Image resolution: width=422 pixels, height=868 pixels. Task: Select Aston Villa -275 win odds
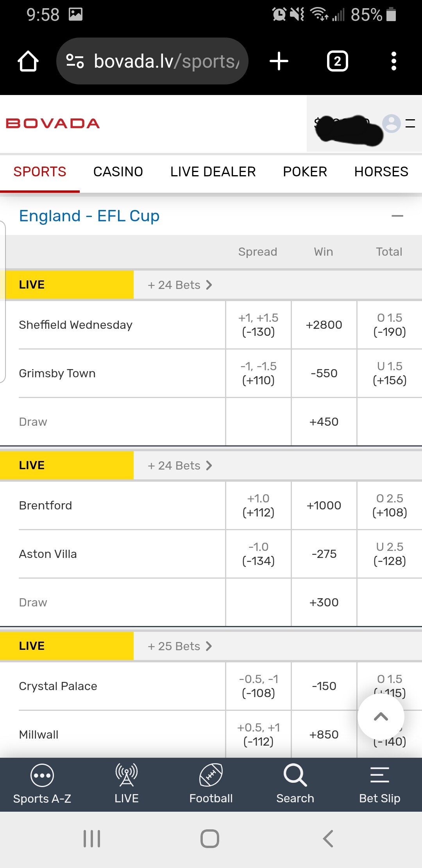(324, 554)
